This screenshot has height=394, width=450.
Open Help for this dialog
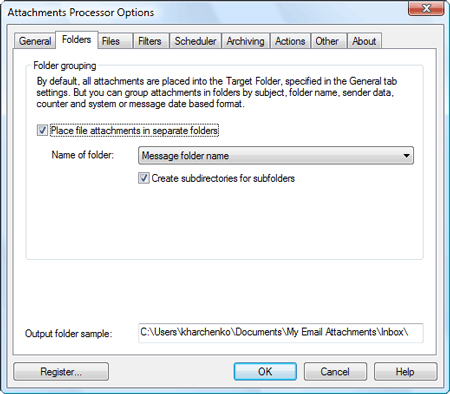tap(405, 372)
